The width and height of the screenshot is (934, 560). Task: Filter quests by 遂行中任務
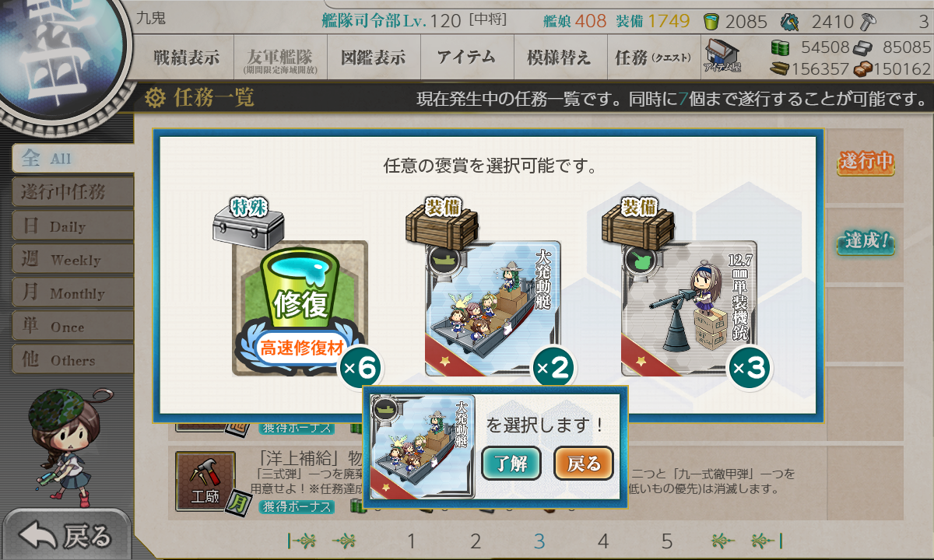72,192
